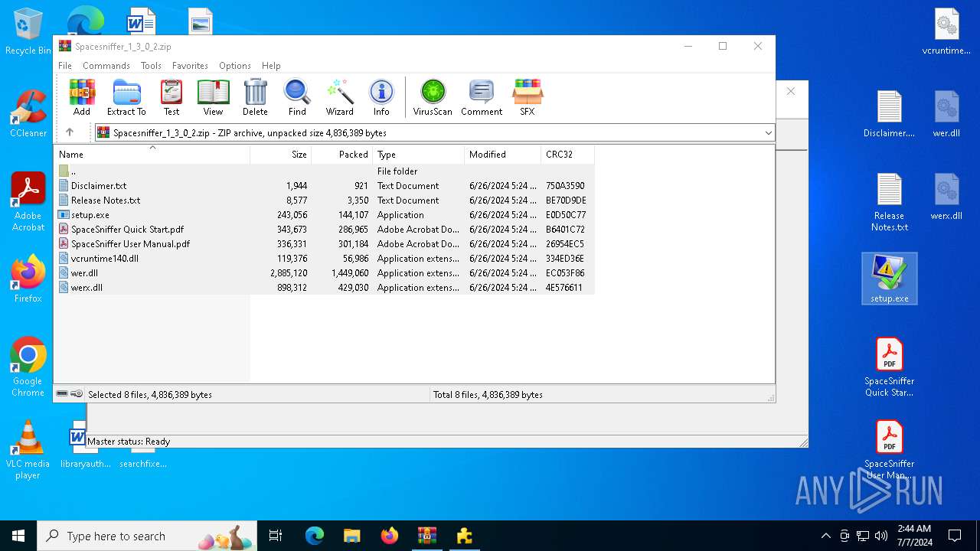Sort the list by Name column
Viewport: 980px width, 551px height.
point(152,154)
